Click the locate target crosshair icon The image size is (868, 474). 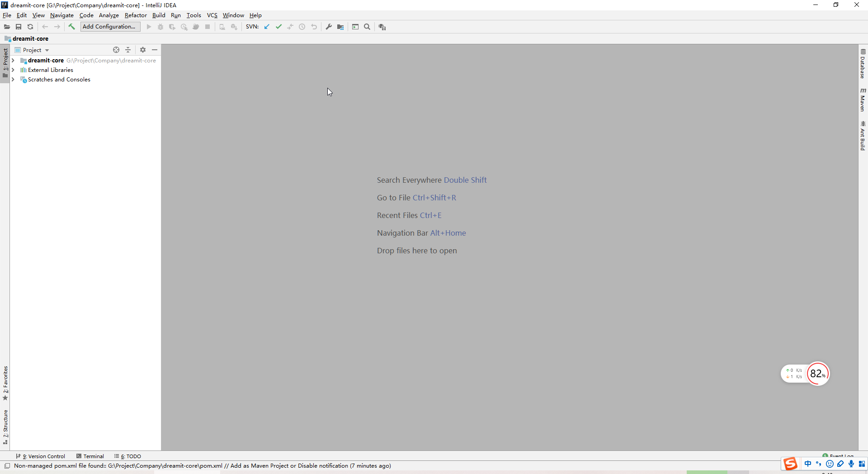pos(116,50)
